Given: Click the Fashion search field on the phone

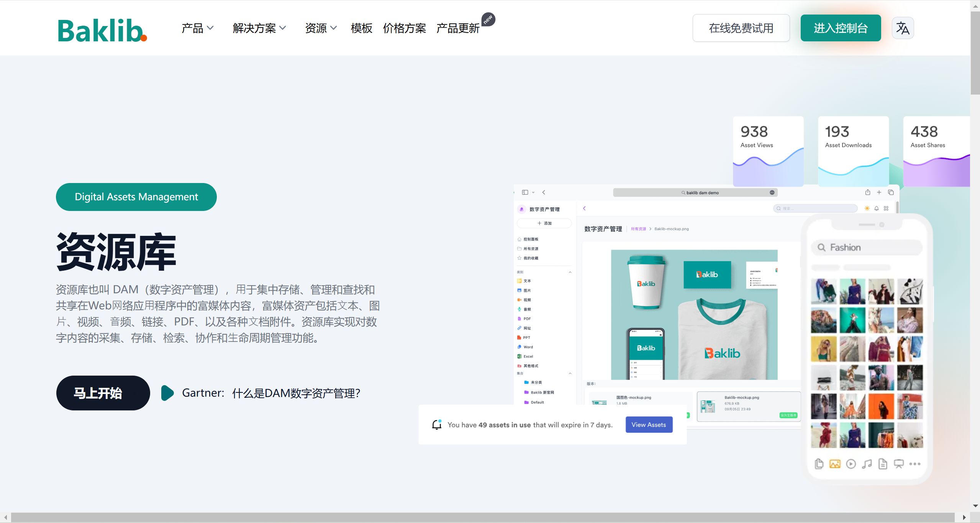Looking at the screenshot, I should tap(867, 247).
